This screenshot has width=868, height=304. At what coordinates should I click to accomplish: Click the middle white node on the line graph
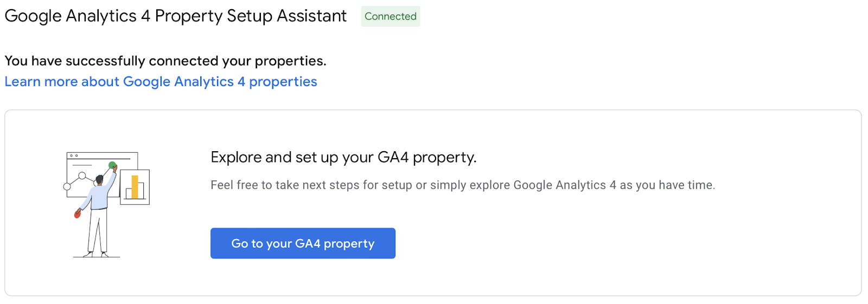82,176
